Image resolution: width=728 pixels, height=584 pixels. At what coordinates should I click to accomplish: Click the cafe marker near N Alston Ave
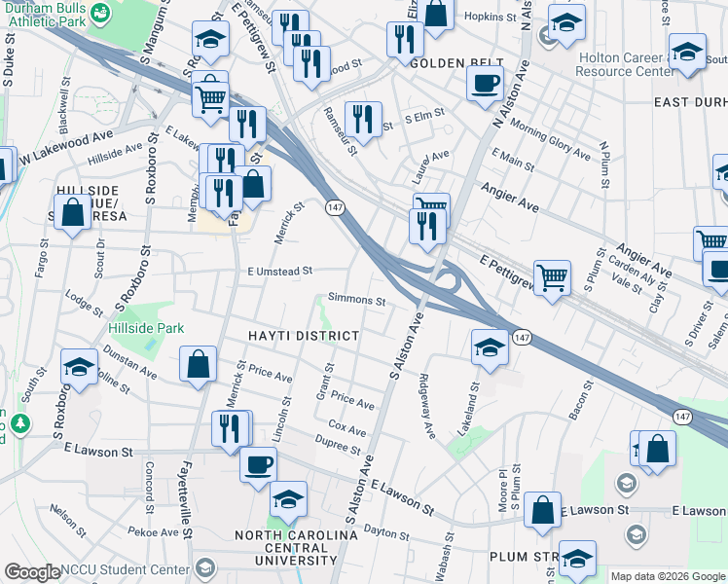(x=486, y=87)
